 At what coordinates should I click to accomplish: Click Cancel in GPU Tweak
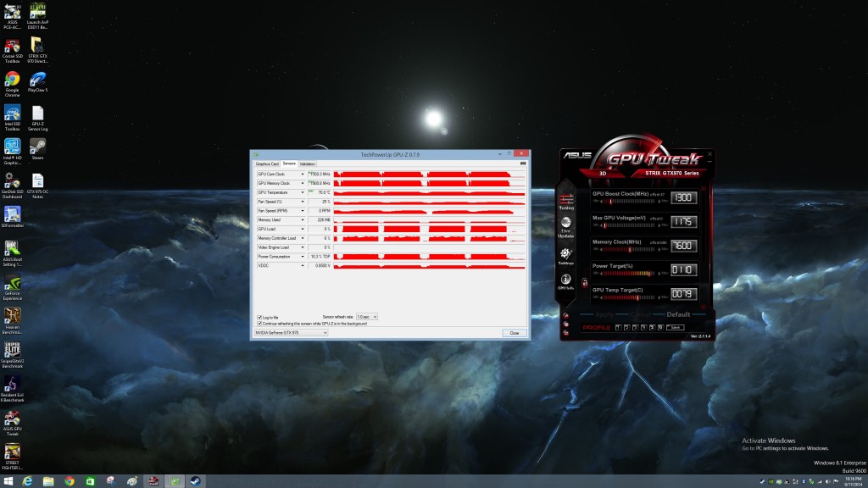click(641, 315)
